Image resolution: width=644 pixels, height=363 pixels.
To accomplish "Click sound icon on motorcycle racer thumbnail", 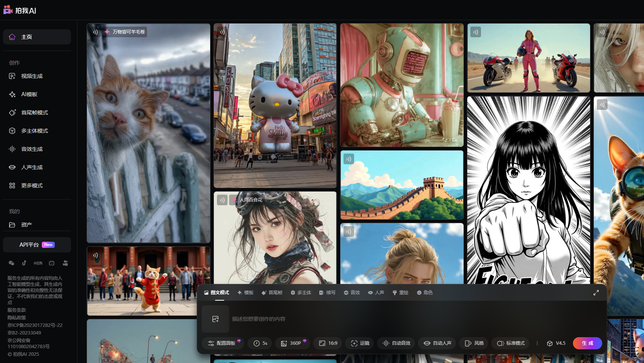I will (x=475, y=32).
